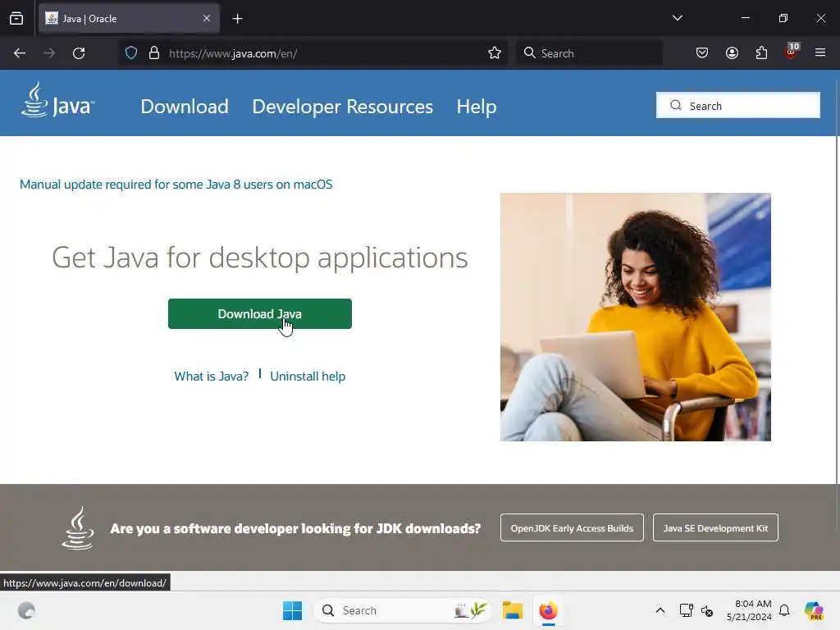Viewport: 840px width, 630px height.
Task: Select the Java | Oracle tab
Action: 129,18
